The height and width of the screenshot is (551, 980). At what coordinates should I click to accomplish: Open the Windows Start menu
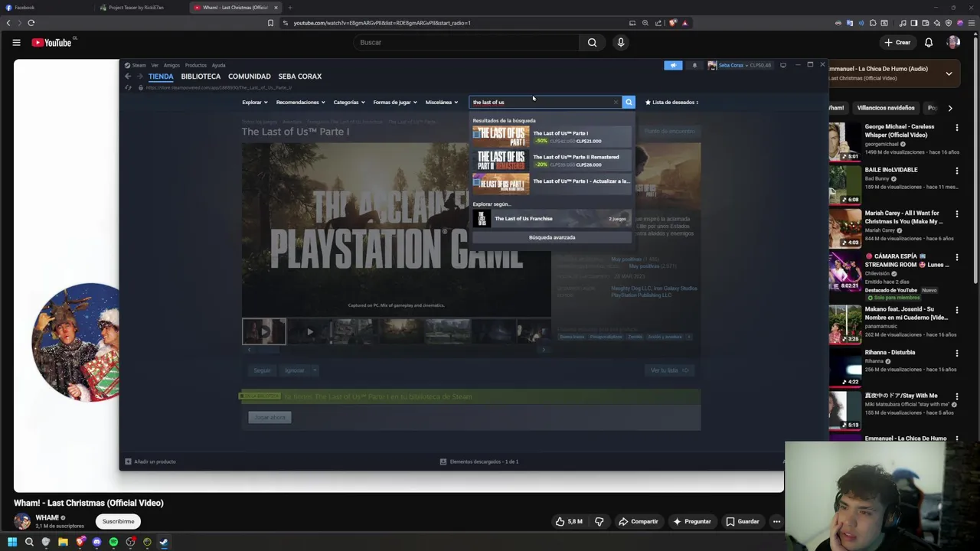[12, 542]
